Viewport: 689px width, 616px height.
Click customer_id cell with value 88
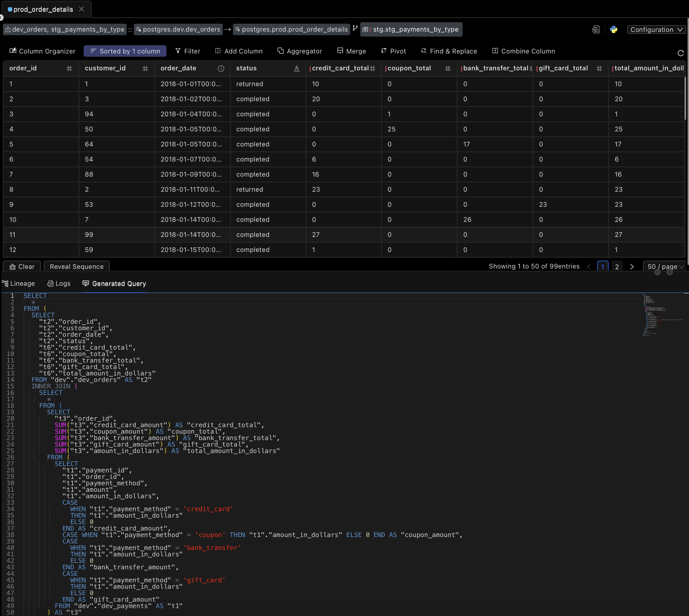[117, 174]
